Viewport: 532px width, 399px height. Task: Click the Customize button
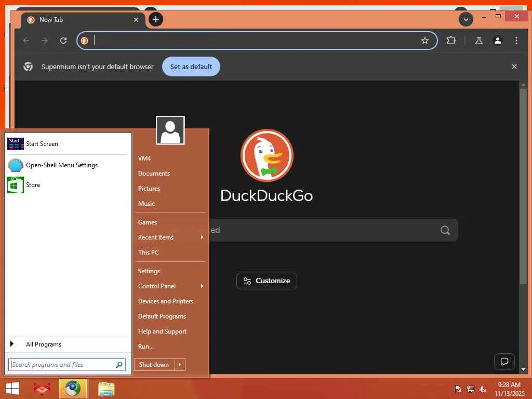click(267, 281)
